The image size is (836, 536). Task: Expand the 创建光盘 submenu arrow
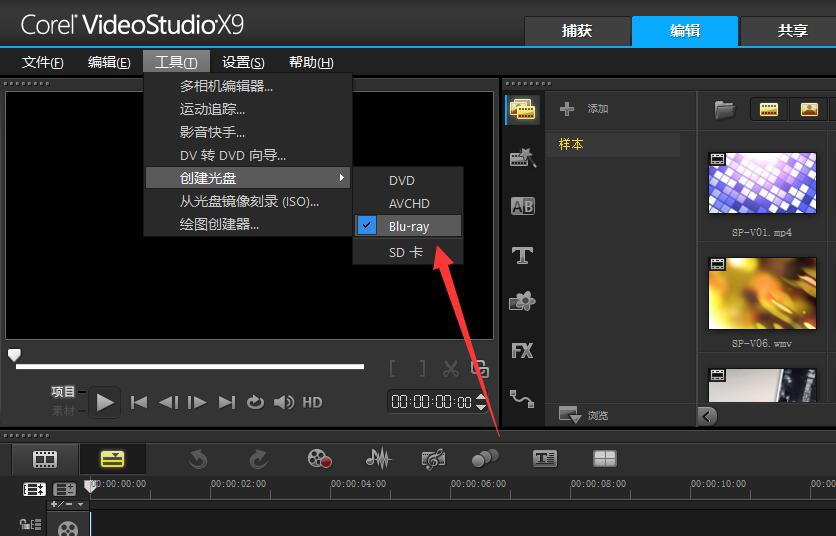342,177
